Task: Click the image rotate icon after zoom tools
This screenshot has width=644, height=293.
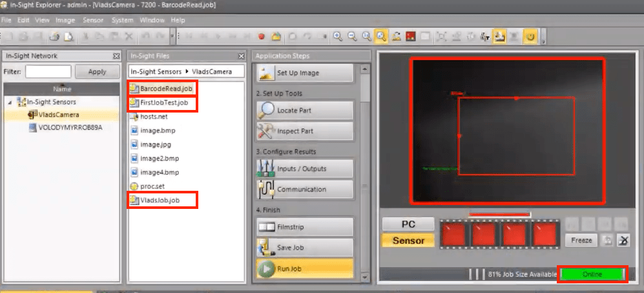Action: click(x=397, y=37)
